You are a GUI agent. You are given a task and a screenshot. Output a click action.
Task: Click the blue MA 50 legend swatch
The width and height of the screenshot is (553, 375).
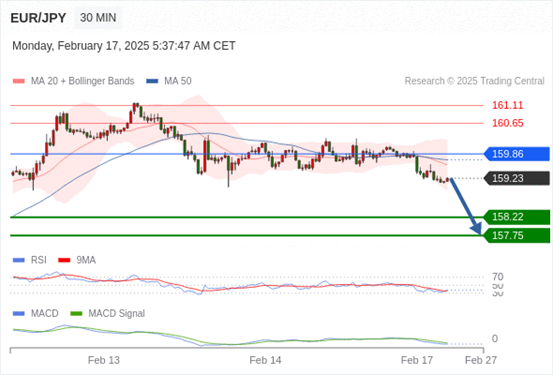pos(152,81)
